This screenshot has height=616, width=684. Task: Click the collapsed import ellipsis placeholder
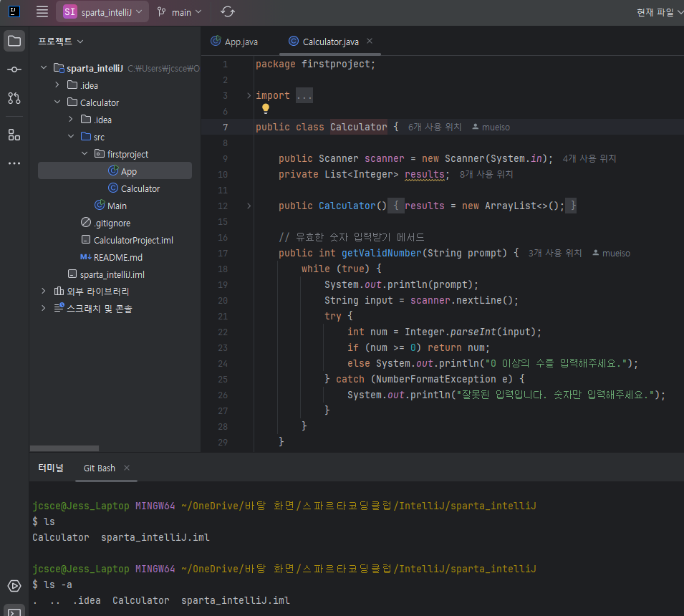pos(304,95)
